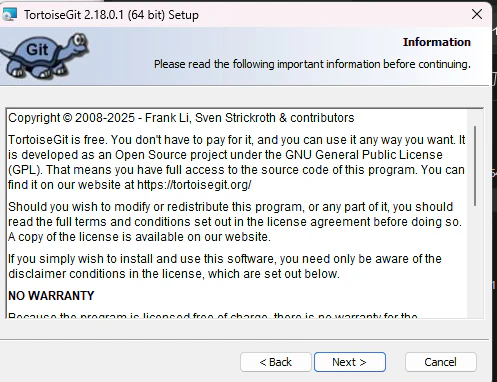
Task: Click the 'TortoiseGit 2.18.0.1 (64 bit) Setup' title text
Action: [x=111, y=15]
